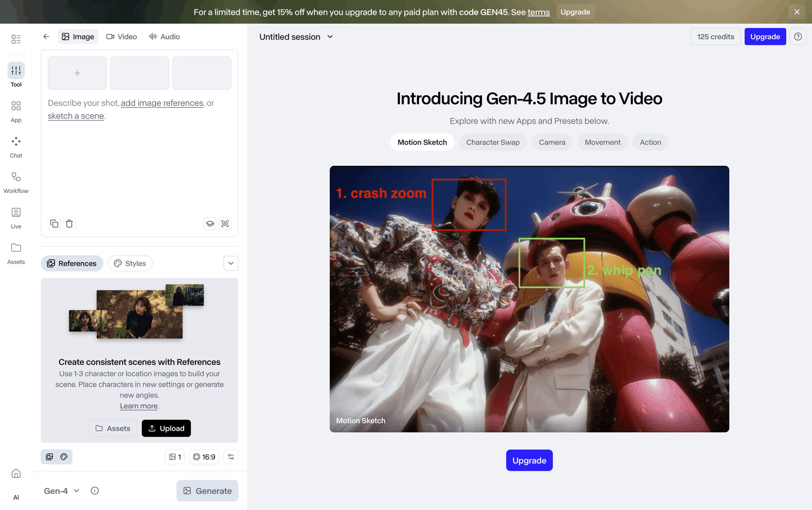
Task: Select Character Swap preset pill
Action: click(493, 142)
